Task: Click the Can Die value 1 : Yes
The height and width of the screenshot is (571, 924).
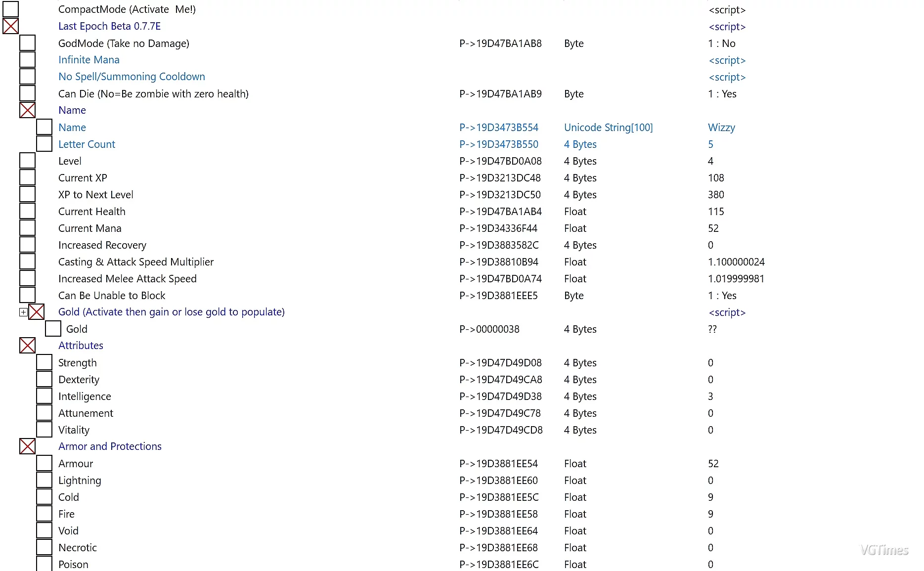Action: 722,94
